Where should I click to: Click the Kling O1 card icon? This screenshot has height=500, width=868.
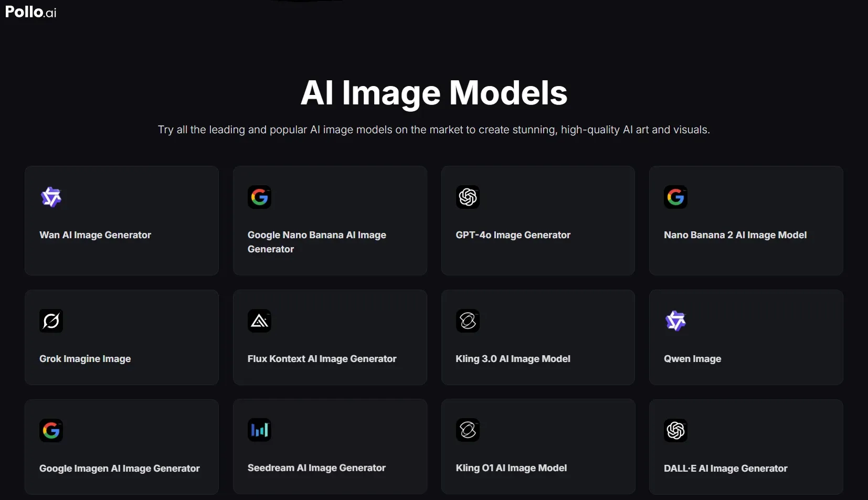468,430
